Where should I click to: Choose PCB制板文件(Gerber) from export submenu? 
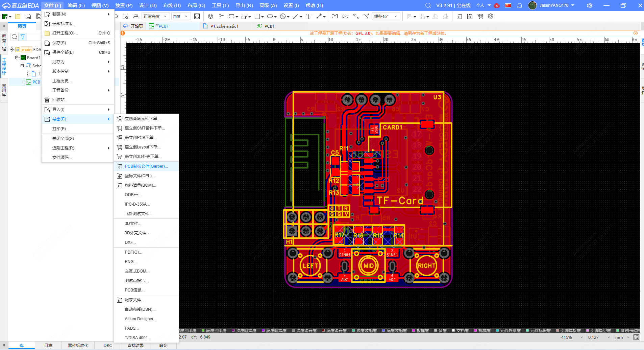pyautogui.click(x=146, y=166)
